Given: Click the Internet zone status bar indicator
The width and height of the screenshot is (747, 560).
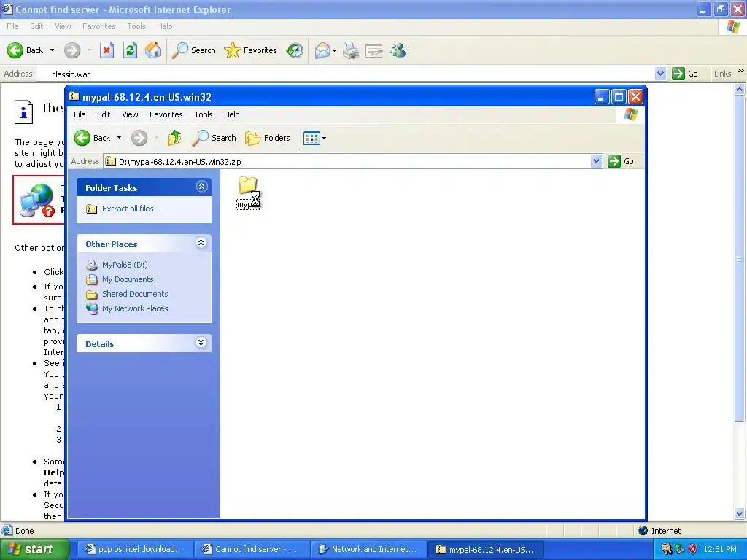Looking at the screenshot, I should coord(659,531).
